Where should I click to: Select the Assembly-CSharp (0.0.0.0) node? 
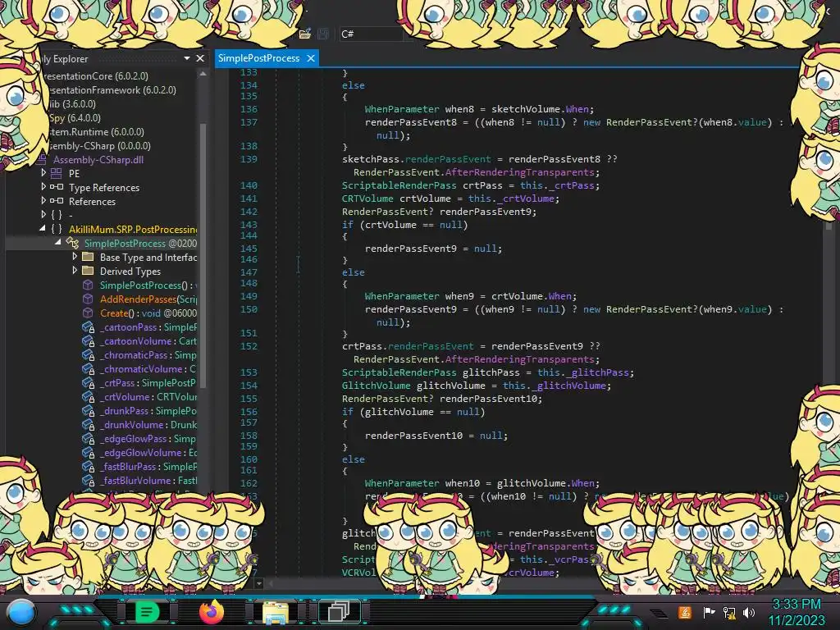coord(99,146)
